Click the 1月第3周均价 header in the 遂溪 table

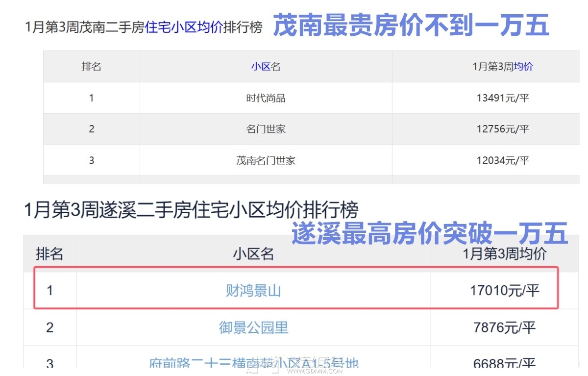point(504,254)
